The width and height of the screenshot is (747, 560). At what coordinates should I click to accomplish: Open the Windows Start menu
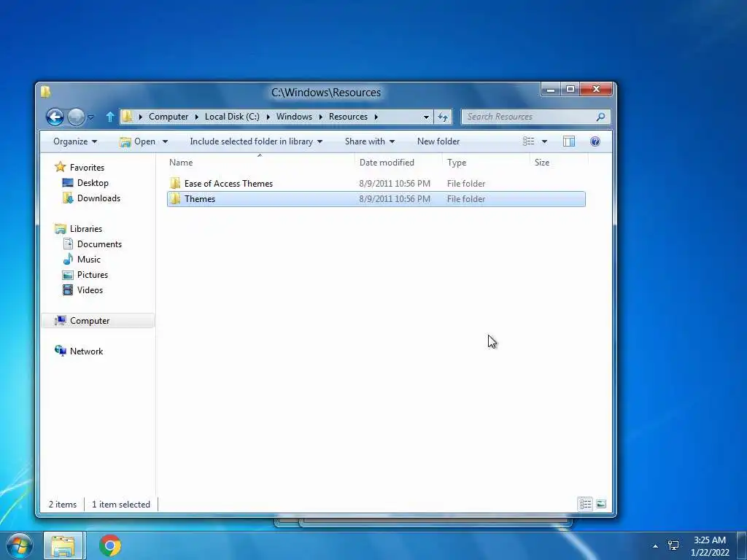[20, 545]
